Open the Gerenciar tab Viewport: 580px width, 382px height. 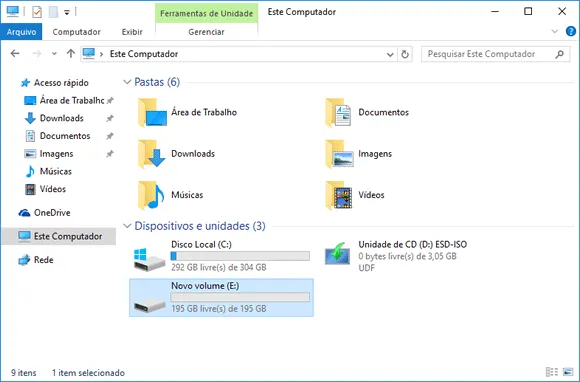pos(206,32)
